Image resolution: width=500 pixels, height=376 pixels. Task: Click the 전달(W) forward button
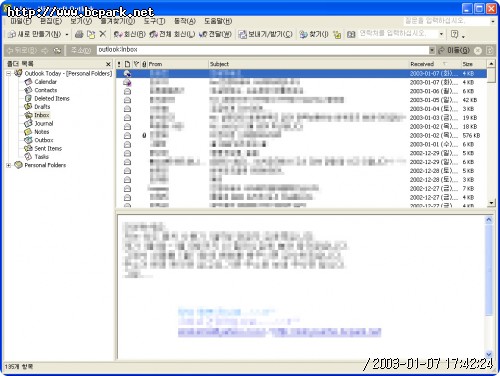[x=215, y=34]
